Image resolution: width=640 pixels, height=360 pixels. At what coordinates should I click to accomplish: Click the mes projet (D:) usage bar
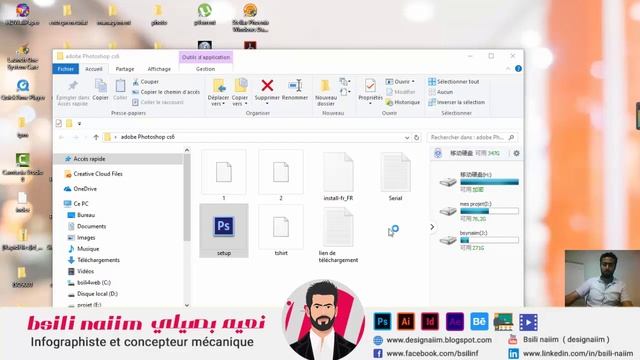(x=489, y=211)
